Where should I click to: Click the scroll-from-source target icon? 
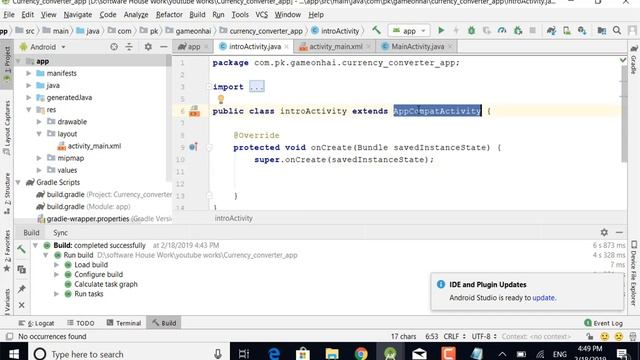tap(114, 47)
